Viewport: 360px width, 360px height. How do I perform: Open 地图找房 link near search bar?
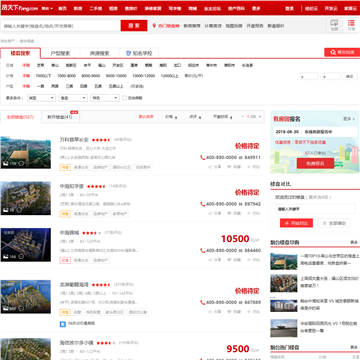234,26
